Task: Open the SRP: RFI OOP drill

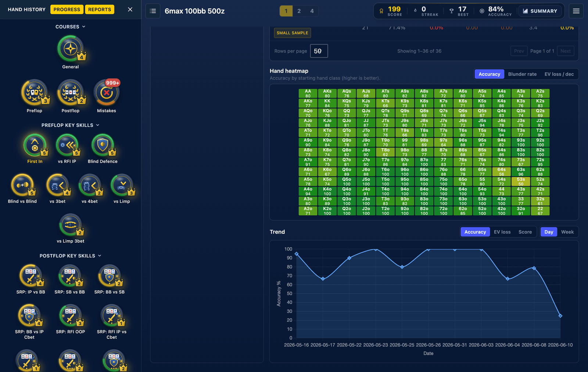Action: click(x=71, y=315)
